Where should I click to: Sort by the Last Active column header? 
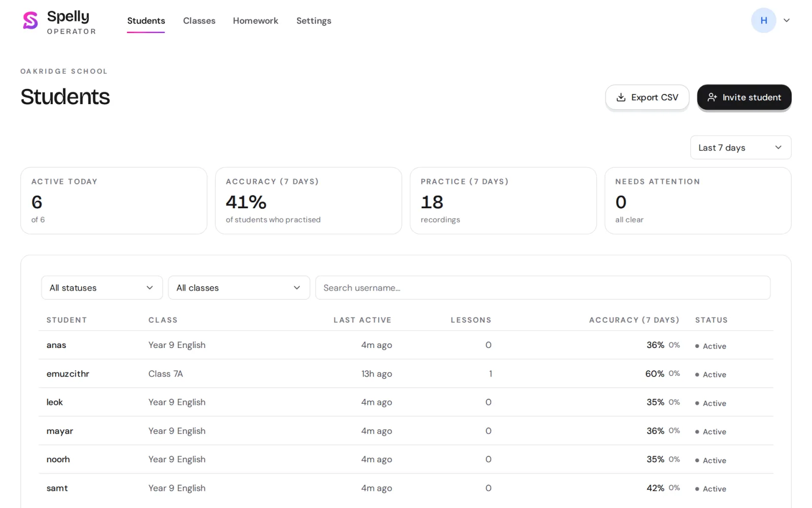pos(362,320)
